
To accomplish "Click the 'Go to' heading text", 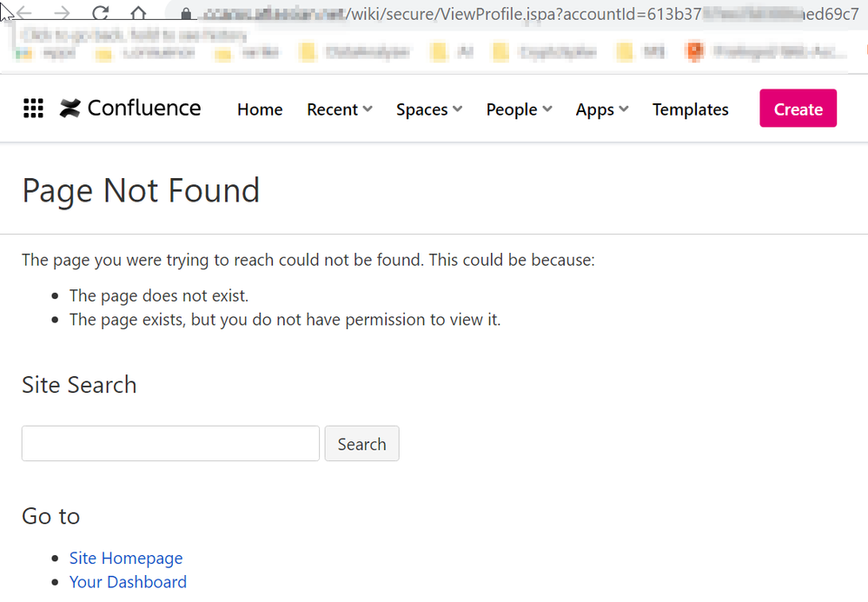I will tap(51, 516).
